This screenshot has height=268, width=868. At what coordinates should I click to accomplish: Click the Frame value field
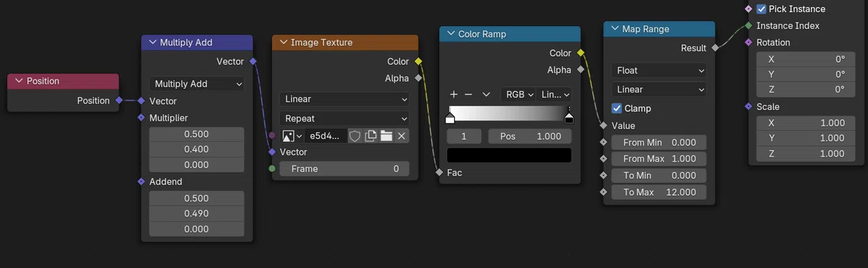coord(344,168)
